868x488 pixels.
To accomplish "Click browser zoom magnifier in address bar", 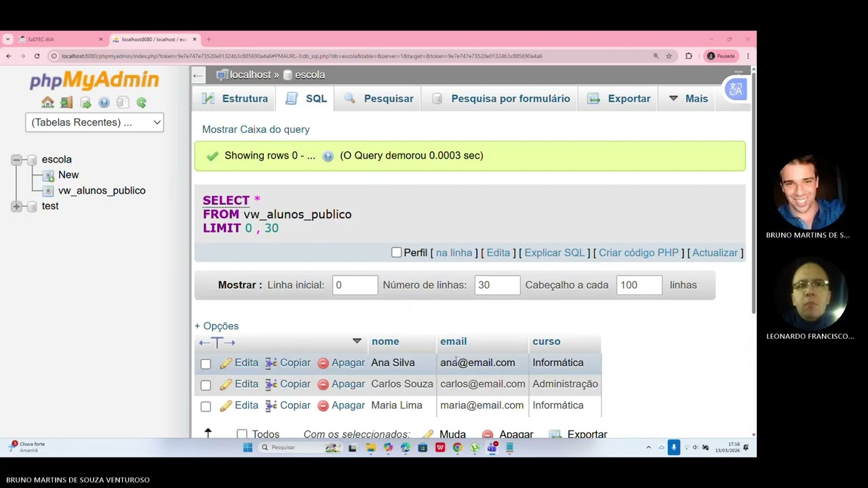I will pyautogui.click(x=656, y=56).
